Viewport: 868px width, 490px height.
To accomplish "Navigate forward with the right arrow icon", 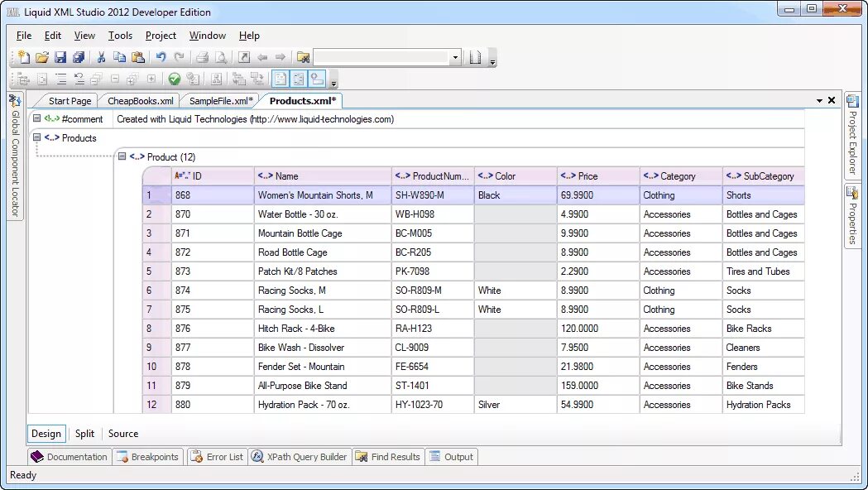I will [281, 57].
